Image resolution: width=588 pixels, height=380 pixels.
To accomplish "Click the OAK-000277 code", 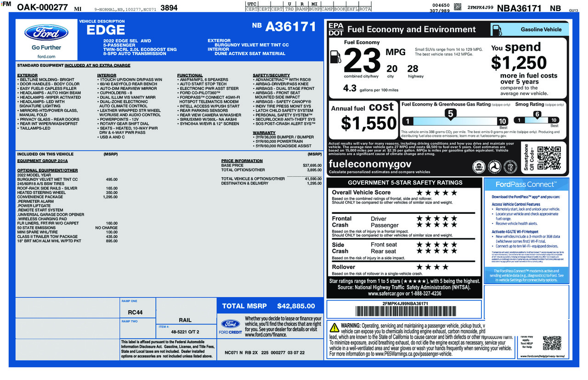I will pos(42,7).
